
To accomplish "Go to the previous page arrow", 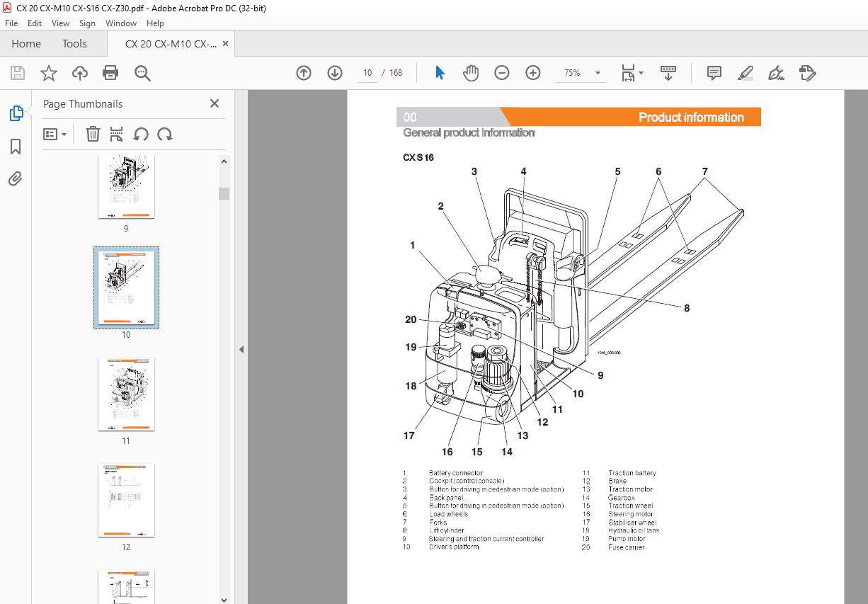I will point(304,73).
